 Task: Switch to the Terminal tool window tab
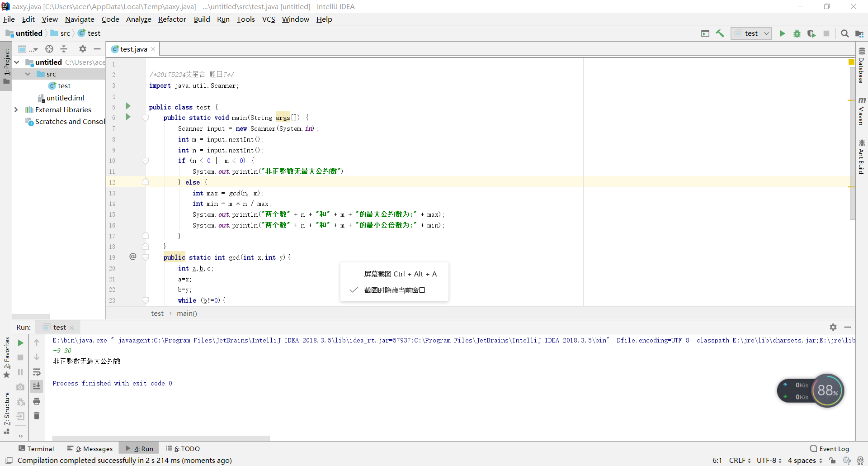click(x=36, y=449)
